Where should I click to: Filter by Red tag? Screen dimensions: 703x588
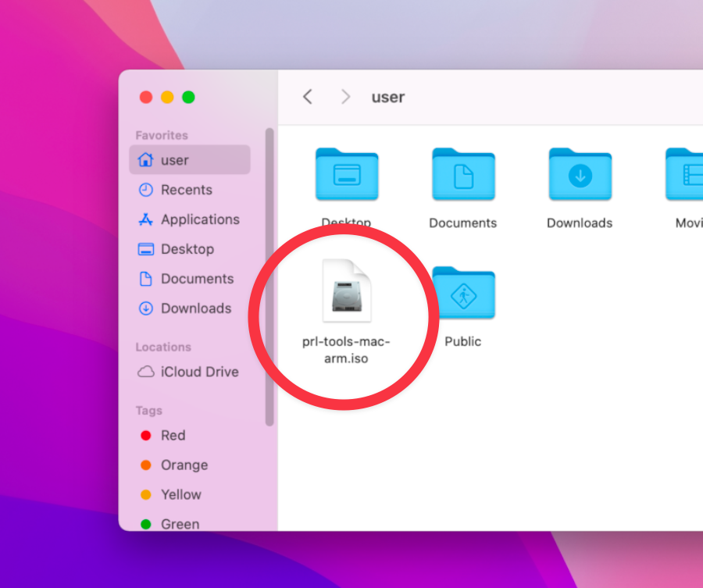pos(173,436)
